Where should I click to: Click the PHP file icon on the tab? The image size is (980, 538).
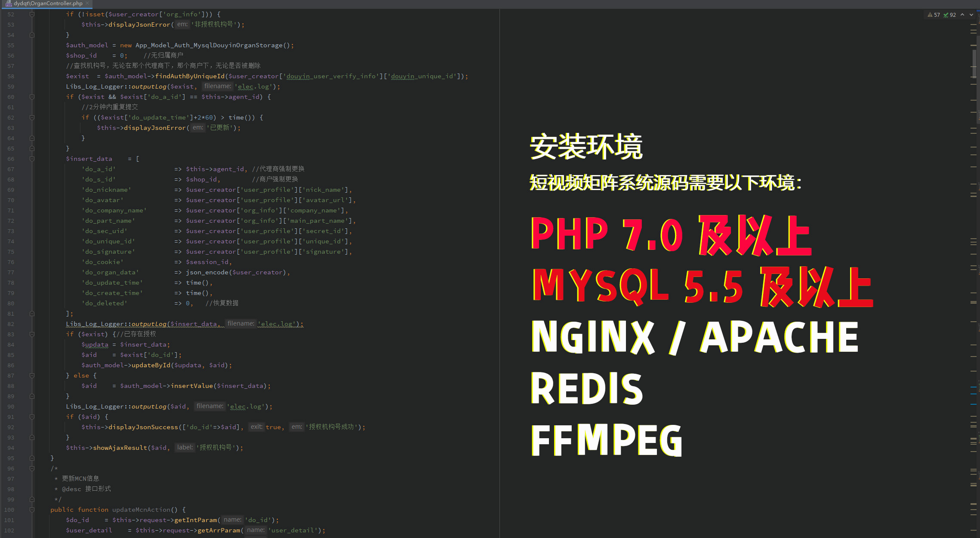coord(8,3)
